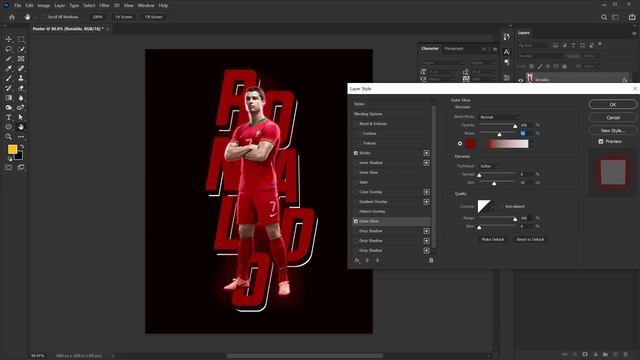Select the Horizontal Type tool
The height and width of the screenshot is (360, 640).
(x=9, y=117)
